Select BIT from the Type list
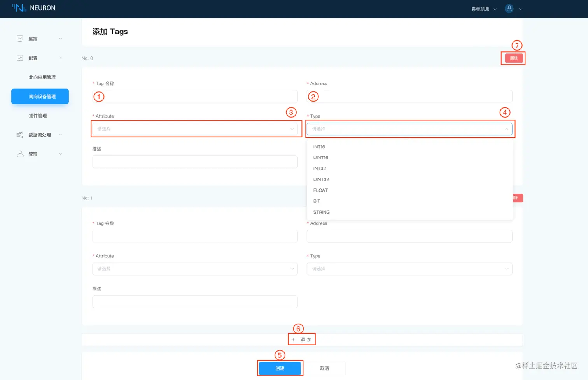 click(409, 201)
